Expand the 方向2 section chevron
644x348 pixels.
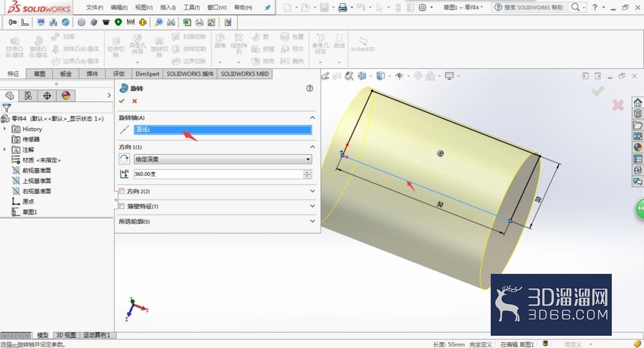(x=312, y=191)
